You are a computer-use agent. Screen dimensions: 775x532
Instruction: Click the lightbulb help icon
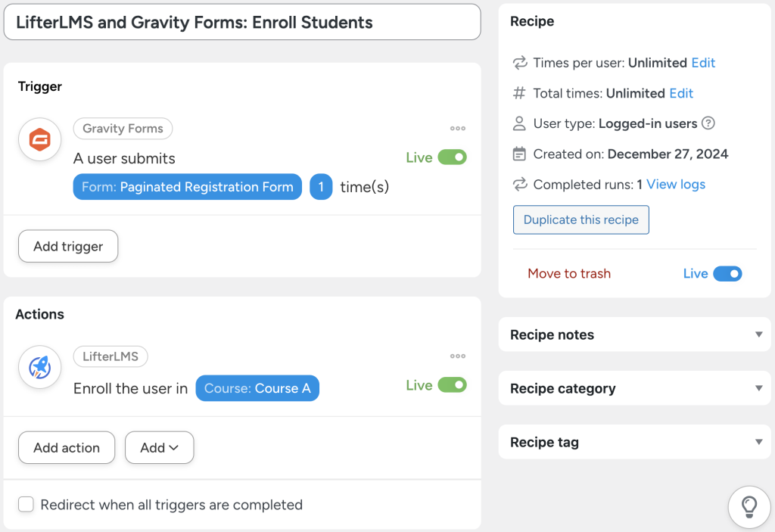point(749,507)
